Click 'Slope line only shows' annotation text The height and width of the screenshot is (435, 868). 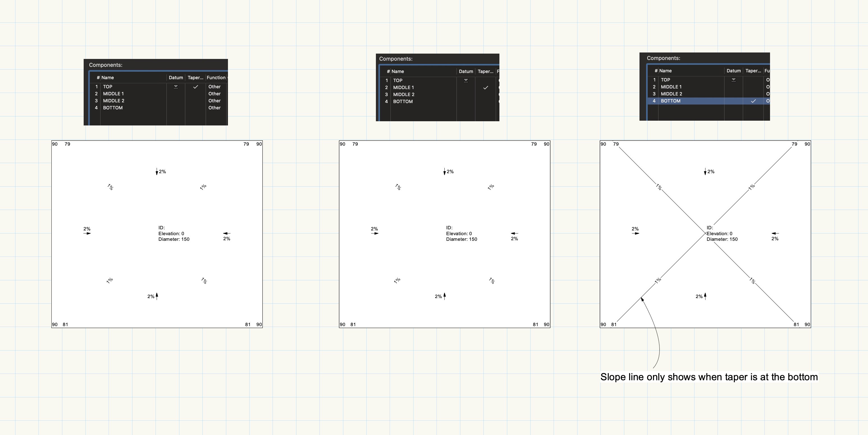709,377
